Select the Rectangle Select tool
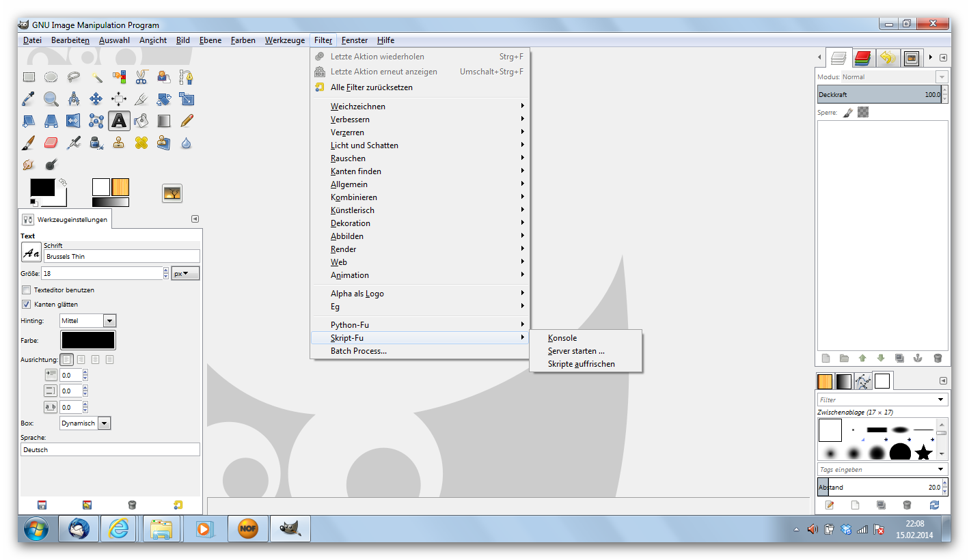This screenshot has height=560, width=969. pos(29,77)
